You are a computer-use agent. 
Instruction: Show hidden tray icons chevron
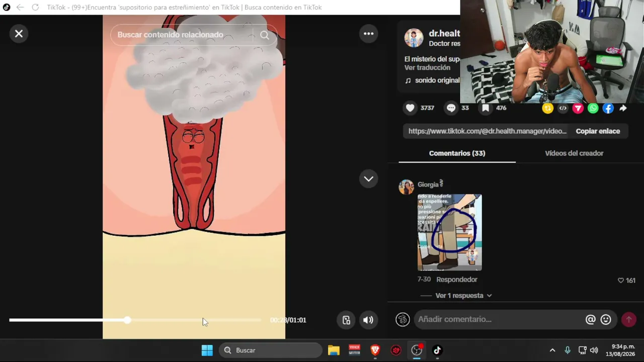tap(552, 350)
